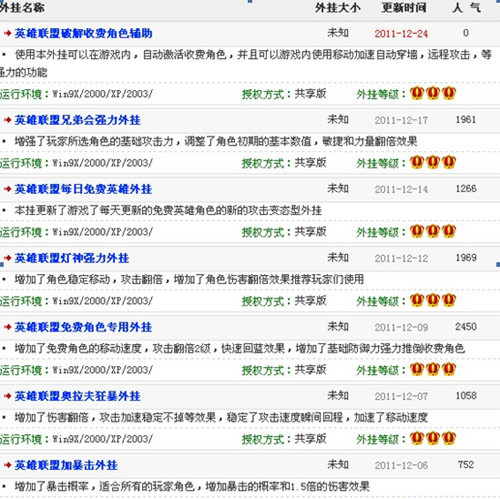Click the red date 2011-12-24

tap(401, 34)
